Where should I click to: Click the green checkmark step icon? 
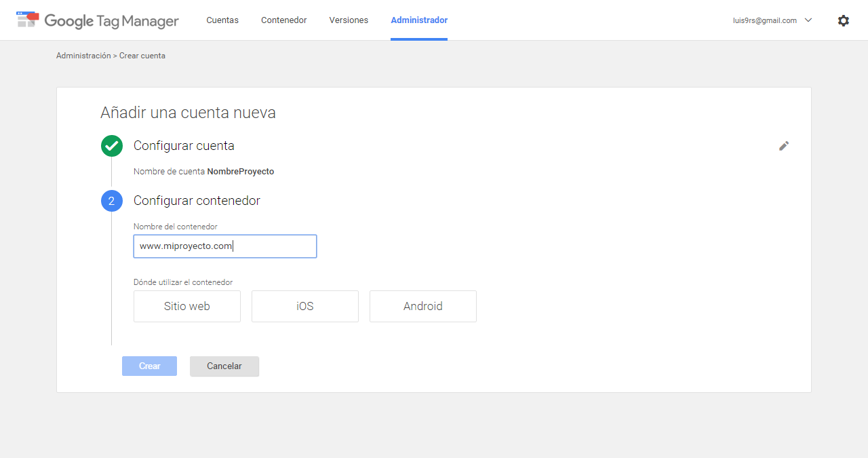coord(112,146)
